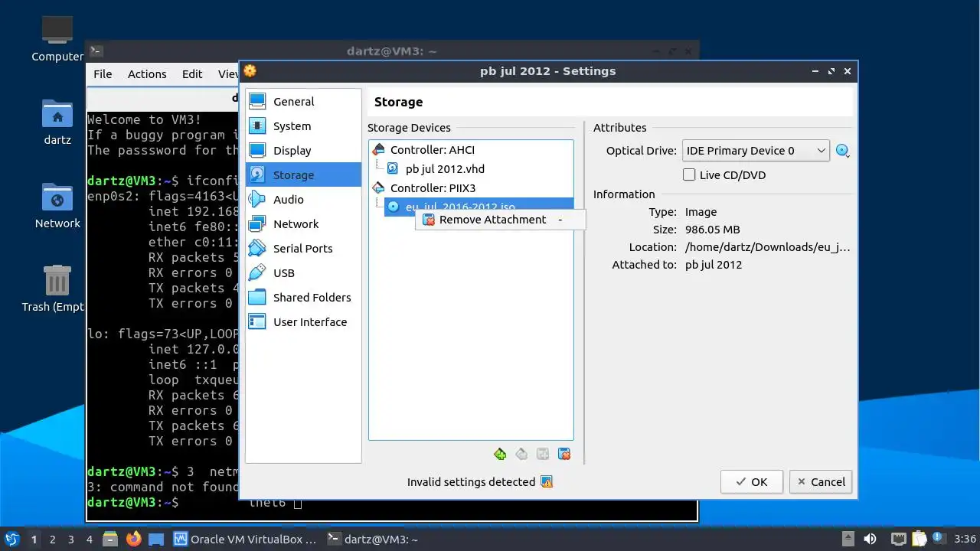Click OK to apply the settings
This screenshot has width=980, height=551.
[x=752, y=481]
